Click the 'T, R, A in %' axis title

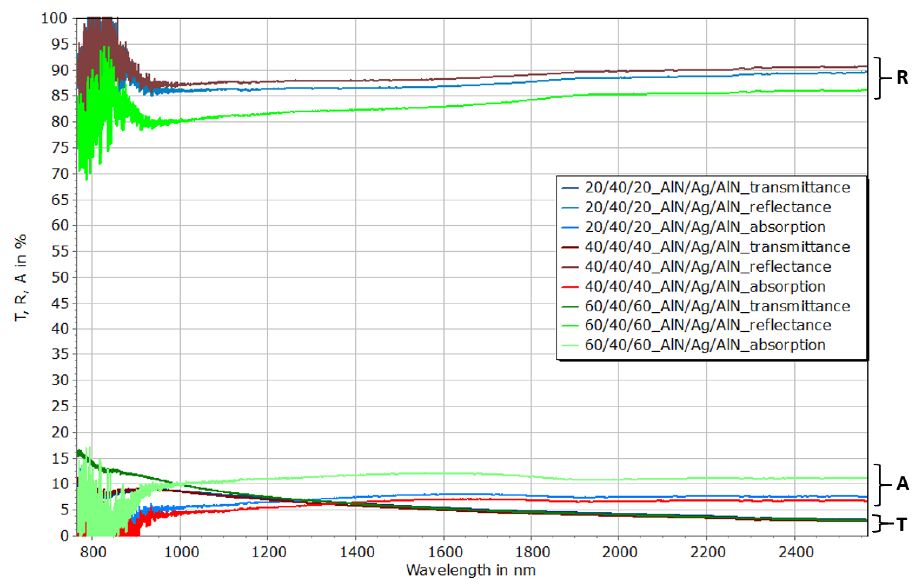click(x=21, y=277)
